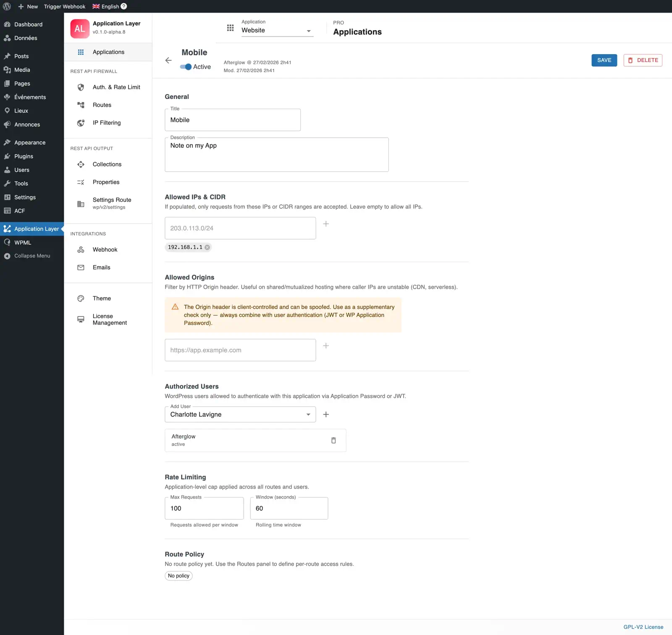Save the Mobile application settings

pos(604,60)
